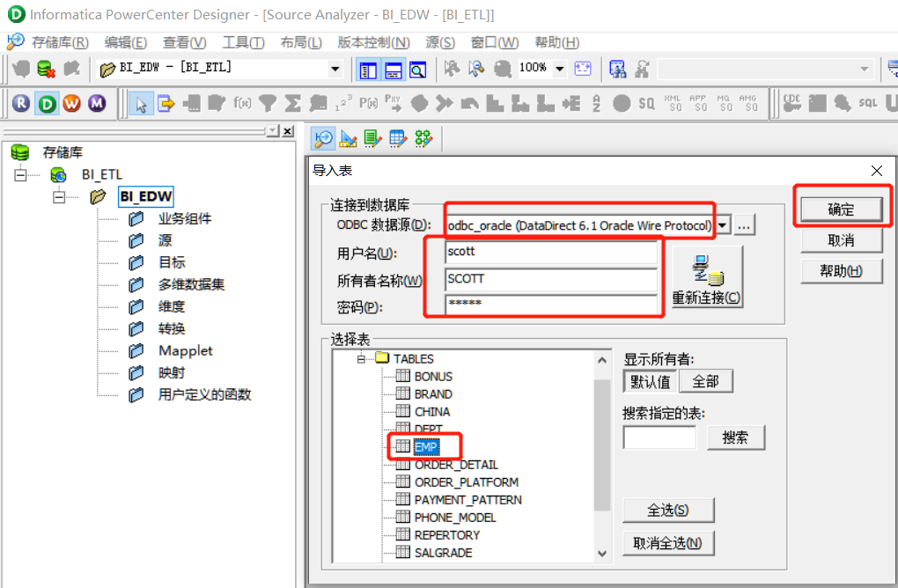Click the SQ source qualifier icon

click(647, 104)
